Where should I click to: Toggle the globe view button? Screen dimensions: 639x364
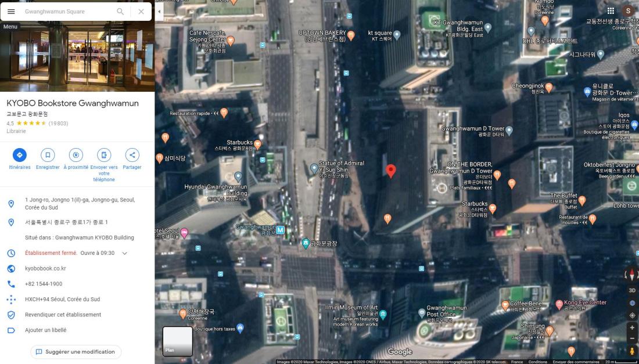click(632, 303)
